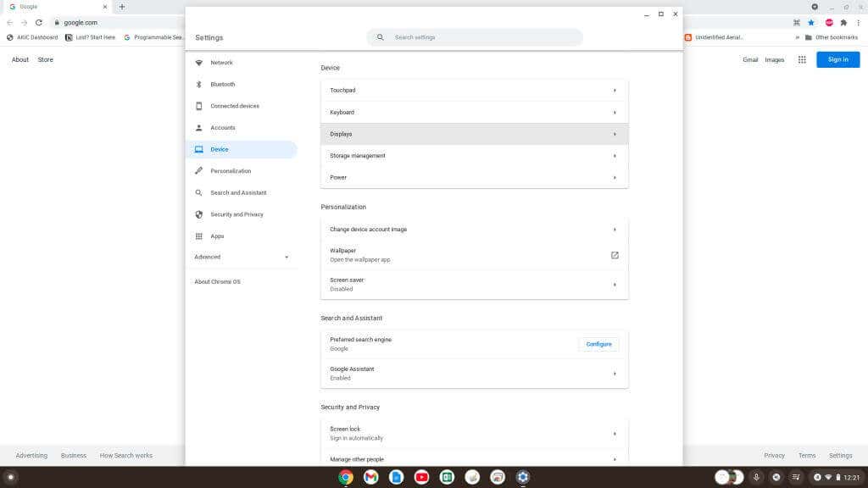This screenshot has height=488, width=868.
Task: Click Manage other people row
Action: pos(475,459)
